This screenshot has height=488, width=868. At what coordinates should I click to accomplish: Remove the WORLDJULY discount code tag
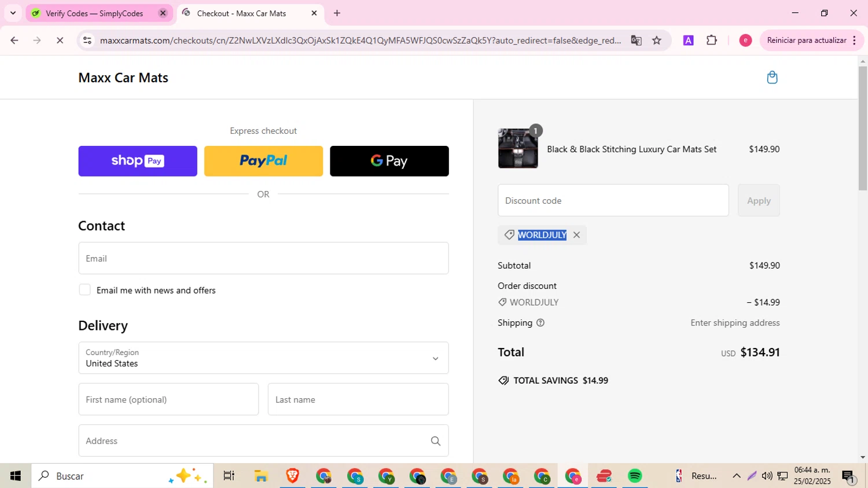pos(576,235)
